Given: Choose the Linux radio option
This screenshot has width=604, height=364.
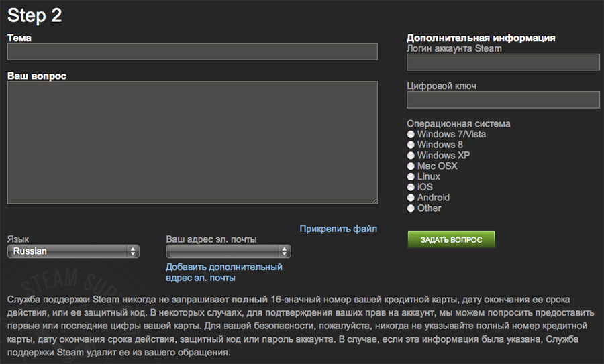Looking at the screenshot, I should point(411,176).
